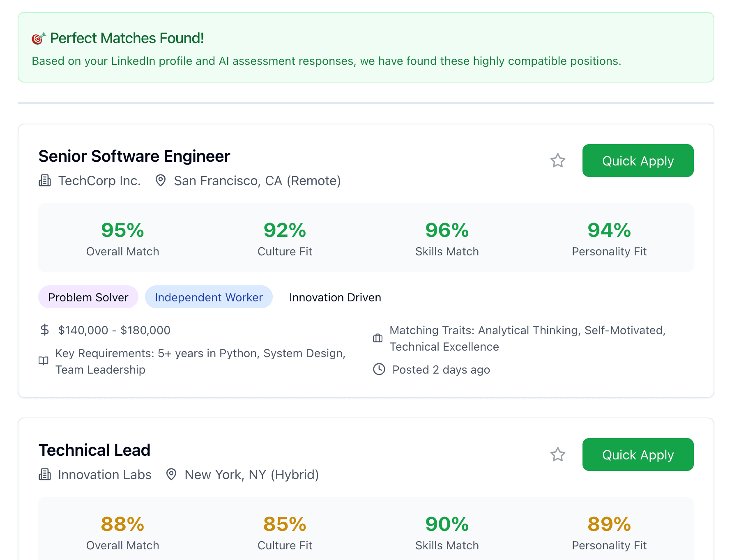Quick Apply to Senior Software Engineer
Image resolution: width=732 pixels, height=560 pixels.
pyautogui.click(x=638, y=161)
